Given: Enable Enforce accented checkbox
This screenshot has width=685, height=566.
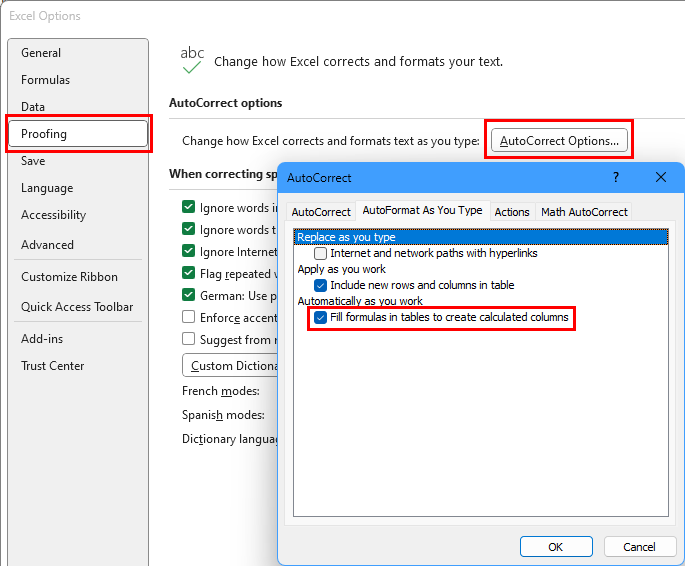Looking at the screenshot, I should pyautogui.click(x=188, y=317).
